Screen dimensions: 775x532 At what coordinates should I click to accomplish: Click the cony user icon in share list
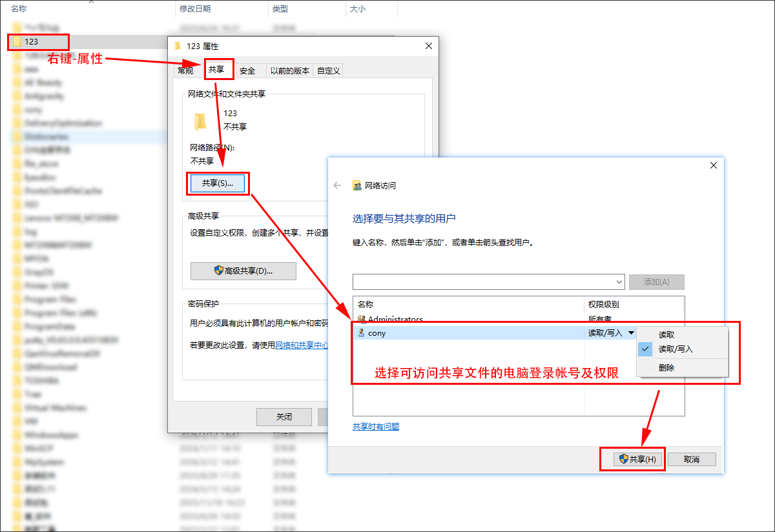[362, 333]
